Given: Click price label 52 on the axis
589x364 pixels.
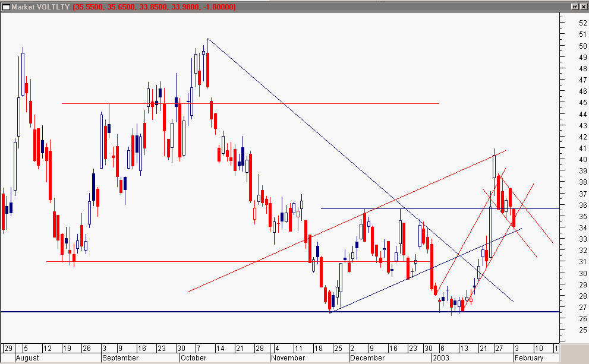Looking at the screenshot, I should (x=582, y=23).
